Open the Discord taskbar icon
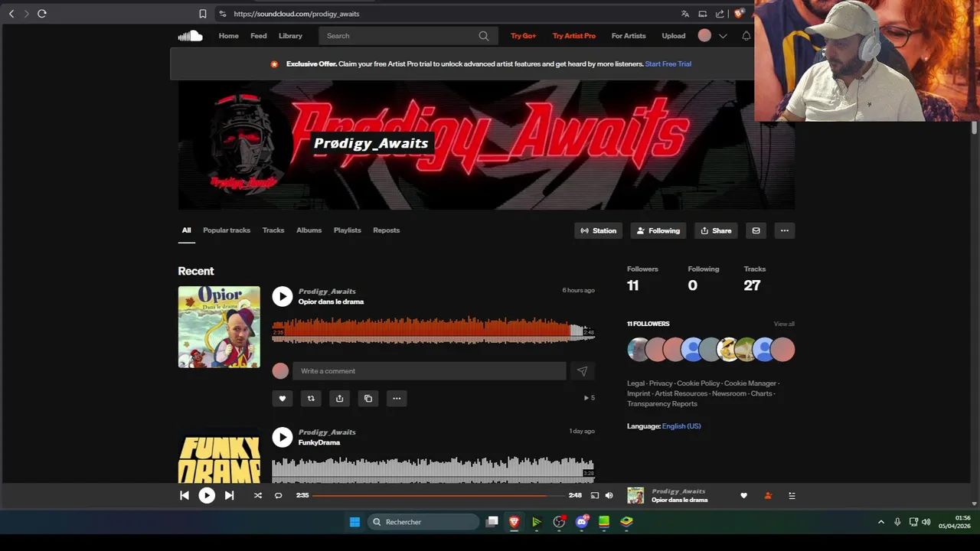 [582, 522]
